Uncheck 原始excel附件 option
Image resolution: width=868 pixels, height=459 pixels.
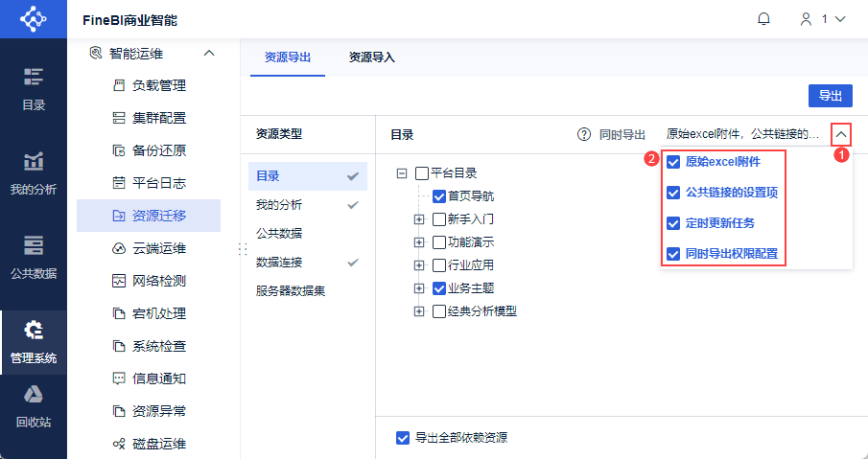[x=674, y=162]
